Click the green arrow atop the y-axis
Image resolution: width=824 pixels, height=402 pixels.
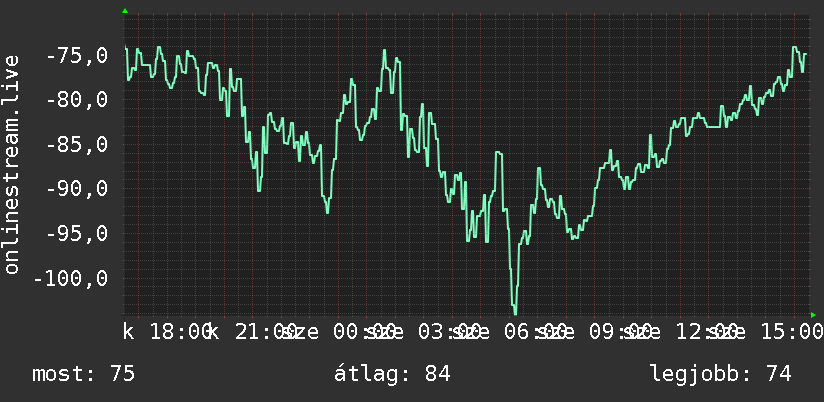coord(125,11)
